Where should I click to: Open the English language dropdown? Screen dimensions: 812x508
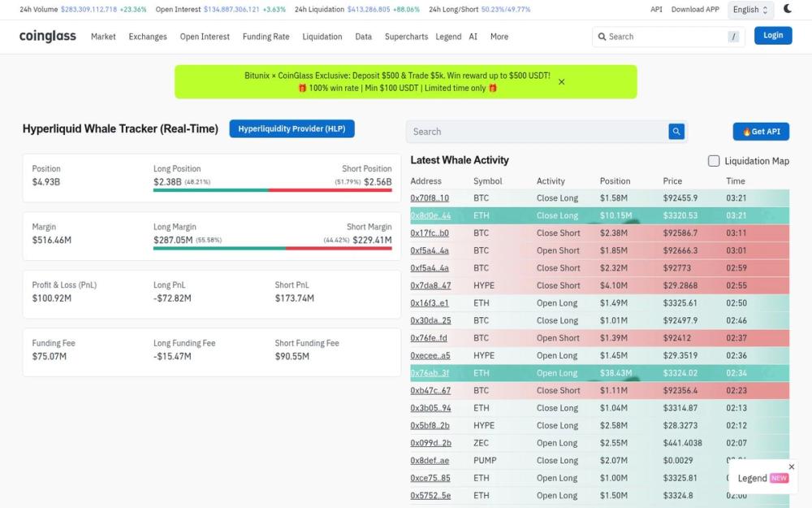[x=750, y=10]
